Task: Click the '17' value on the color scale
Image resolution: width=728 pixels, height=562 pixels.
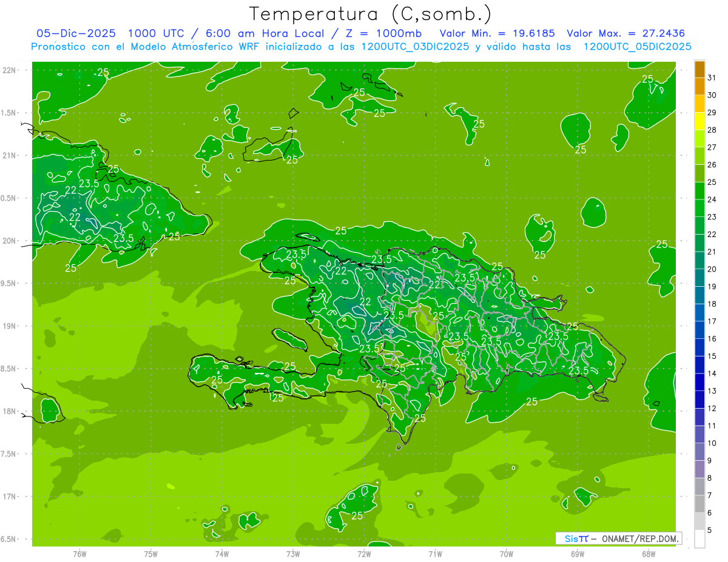Action: pyautogui.click(x=712, y=321)
